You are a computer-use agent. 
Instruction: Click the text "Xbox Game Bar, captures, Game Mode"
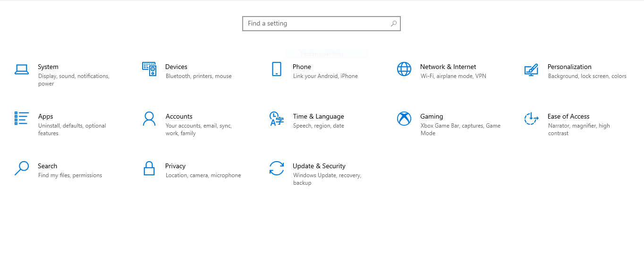point(460,129)
